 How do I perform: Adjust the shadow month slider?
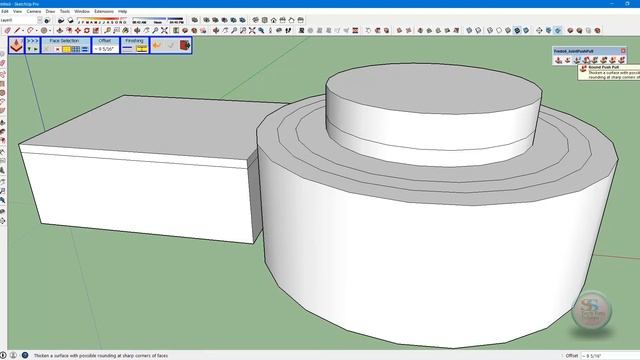point(102,20)
